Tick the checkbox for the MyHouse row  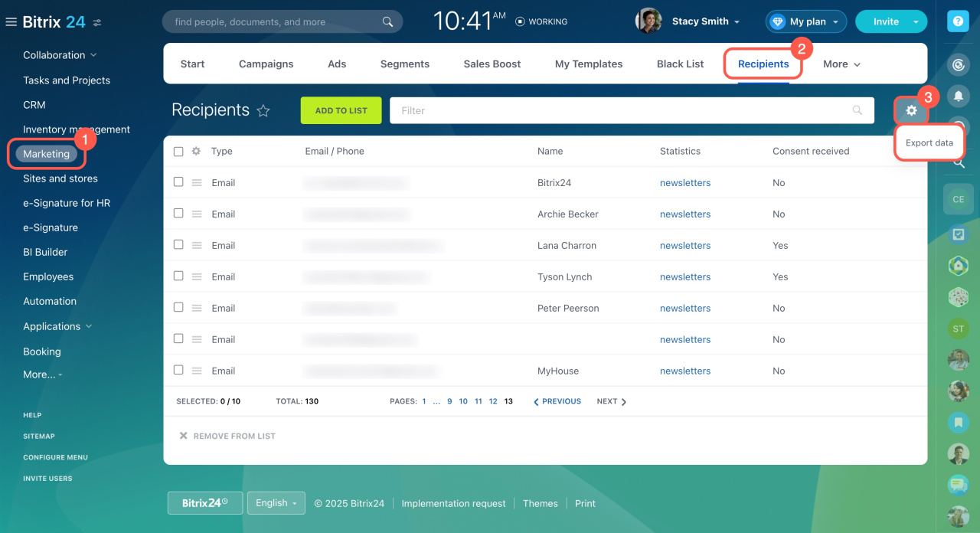[x=178, y=371]
